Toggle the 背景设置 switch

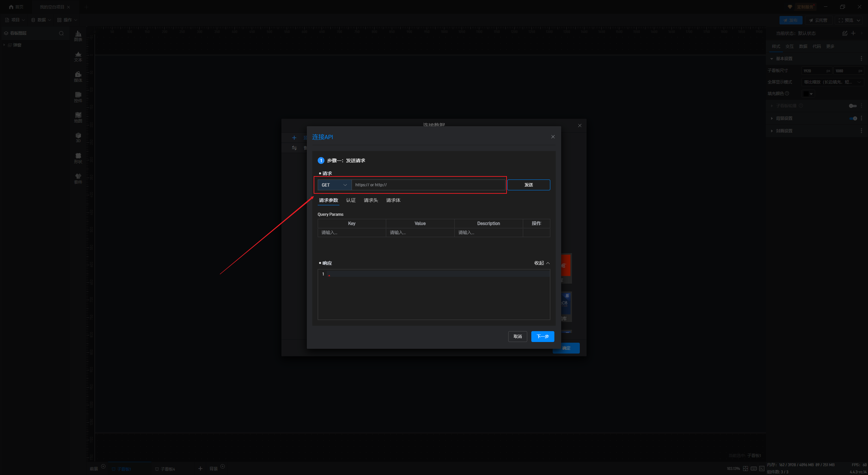point(853,118)
